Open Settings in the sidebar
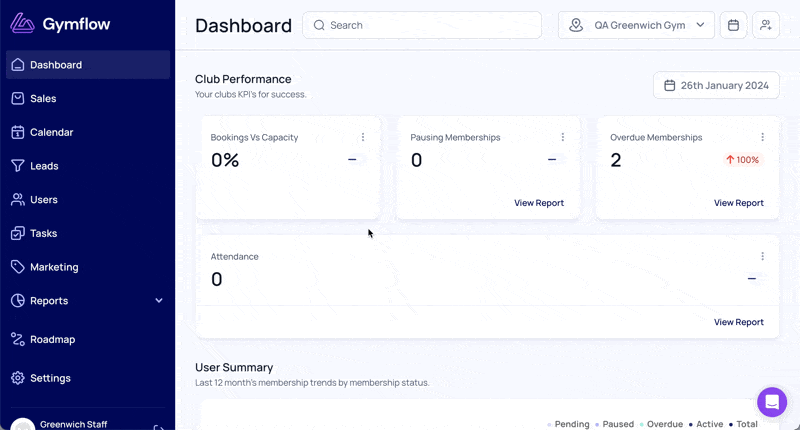 tap(50, 378)
